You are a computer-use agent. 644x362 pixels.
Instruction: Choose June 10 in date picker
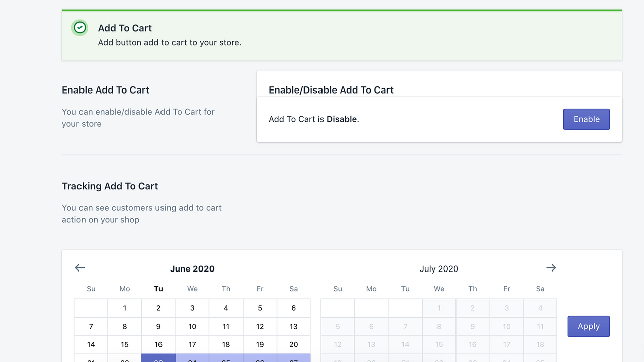tap(192, 326)
